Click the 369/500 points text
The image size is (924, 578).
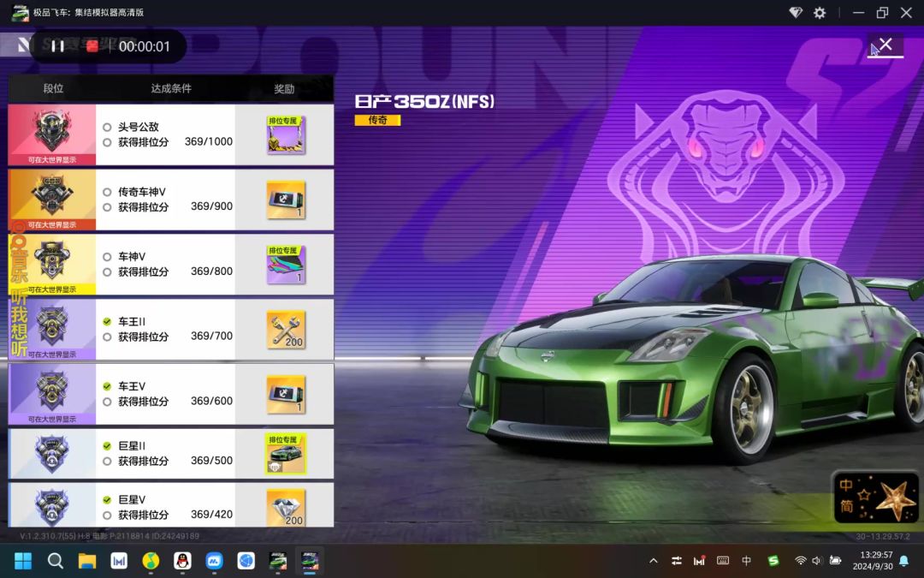211,461
